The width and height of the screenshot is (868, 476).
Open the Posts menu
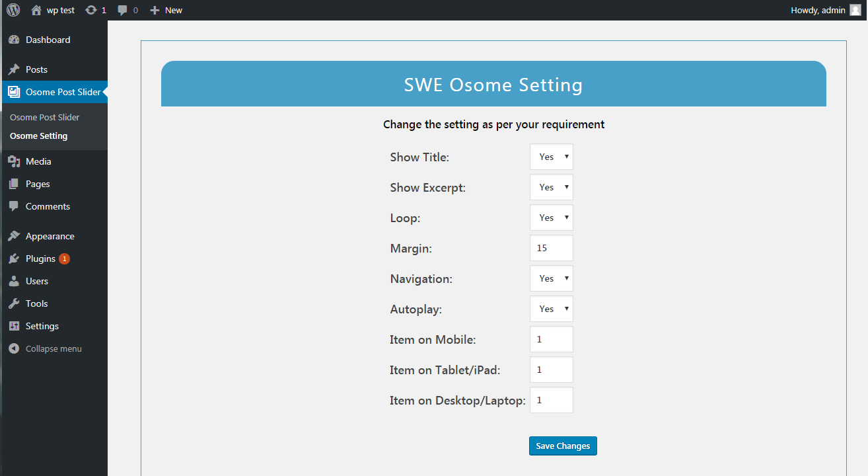[54, 69]
